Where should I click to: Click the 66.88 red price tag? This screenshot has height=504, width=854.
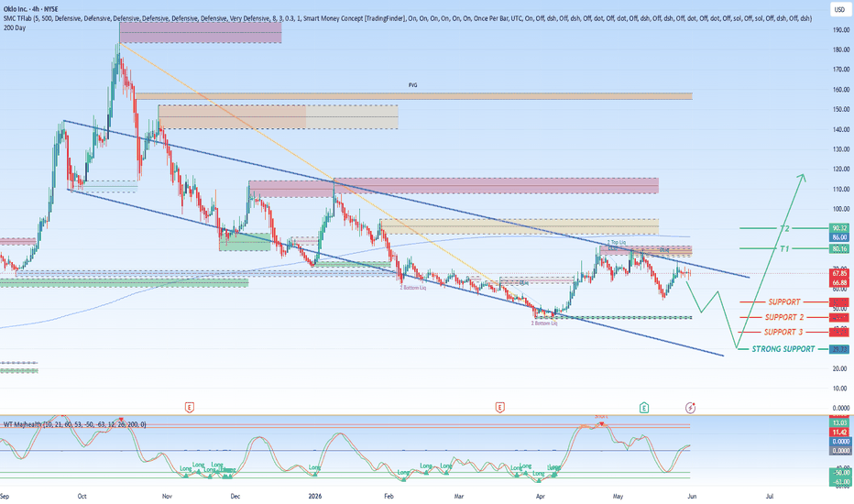click(839, 283)
